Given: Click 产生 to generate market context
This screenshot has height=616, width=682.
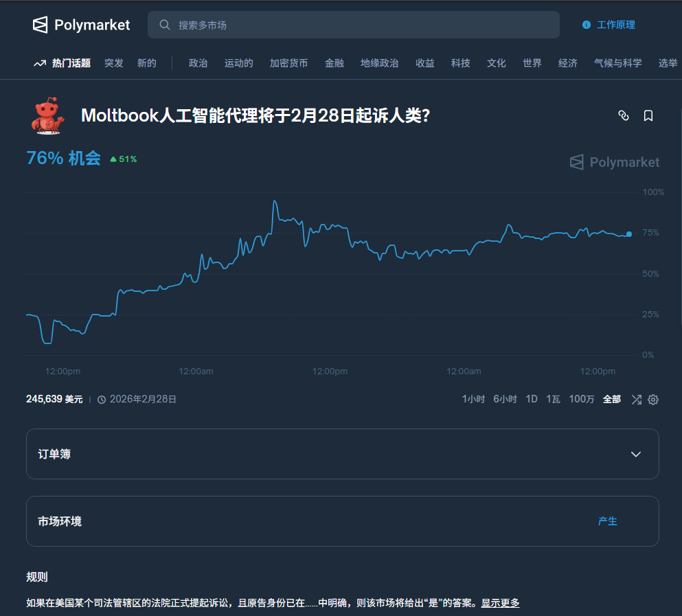Looking at the screenshot, I should click(607, 521).
